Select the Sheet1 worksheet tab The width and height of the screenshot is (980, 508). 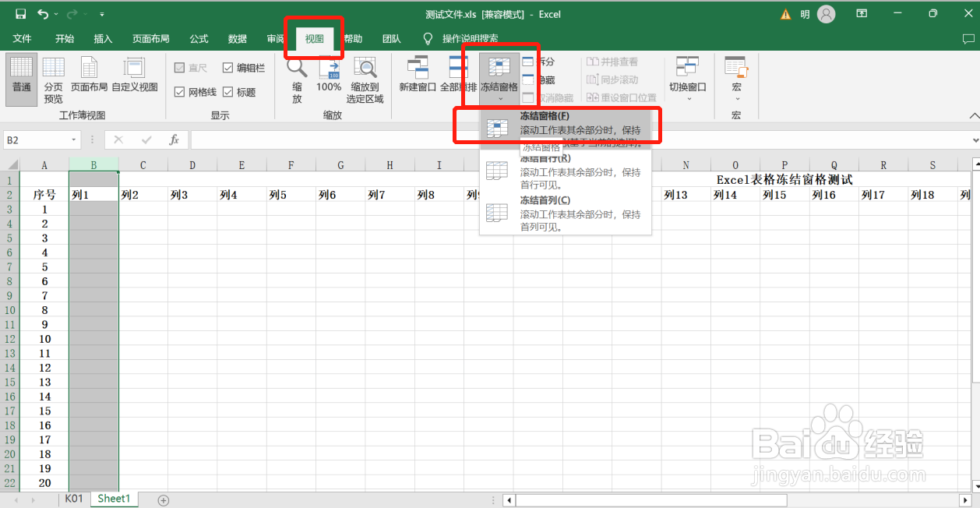tap(114, 499)
